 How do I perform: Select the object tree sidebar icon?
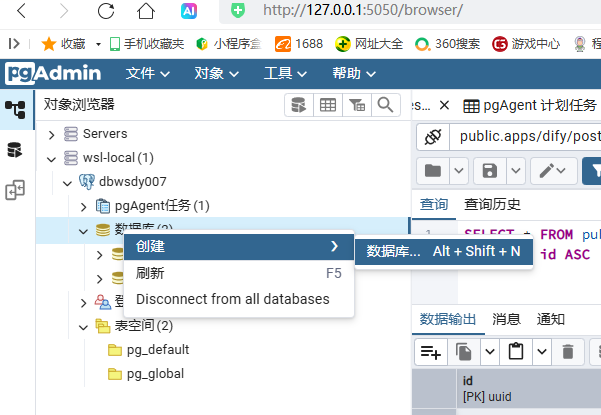[15, 110]
